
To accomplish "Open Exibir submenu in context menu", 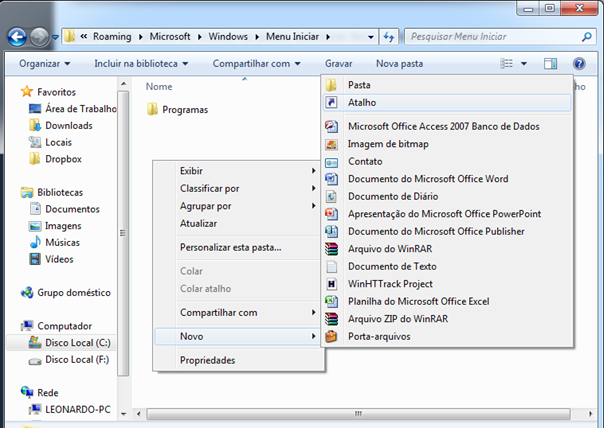I will click(x=238, y=171).
